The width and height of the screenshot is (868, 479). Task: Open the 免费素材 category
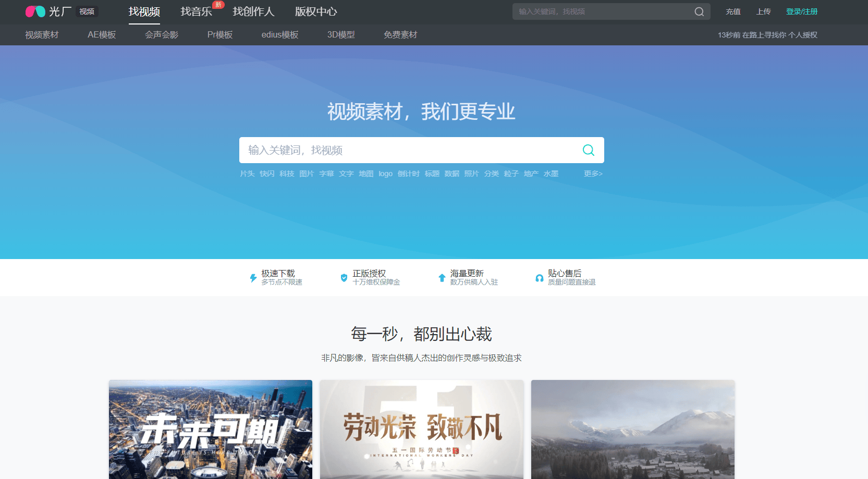pyautogui.click(x=400, y=34)
